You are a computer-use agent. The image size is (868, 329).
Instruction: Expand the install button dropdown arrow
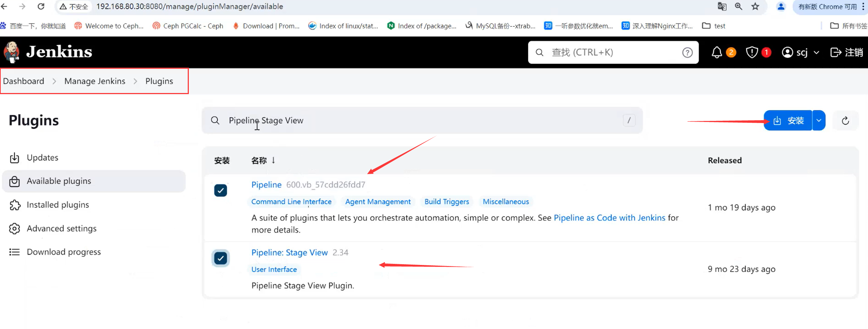[x=819, y=121]
